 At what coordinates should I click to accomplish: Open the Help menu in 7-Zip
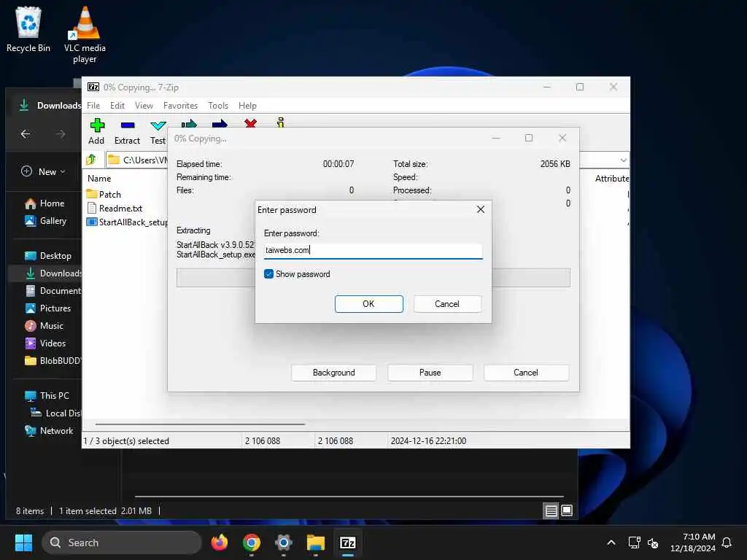coord(247,105)
